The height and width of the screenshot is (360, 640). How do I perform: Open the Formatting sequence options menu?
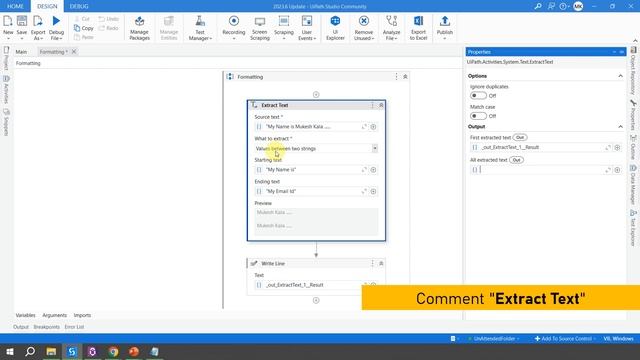tap(396, 77)
